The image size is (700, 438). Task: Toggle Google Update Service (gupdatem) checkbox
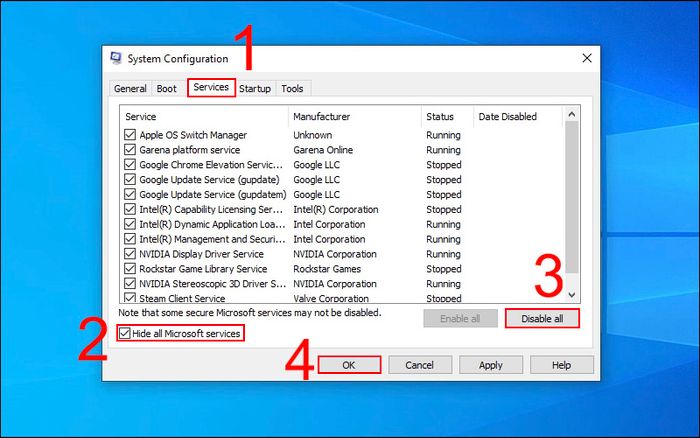click(x=130, y=194)
